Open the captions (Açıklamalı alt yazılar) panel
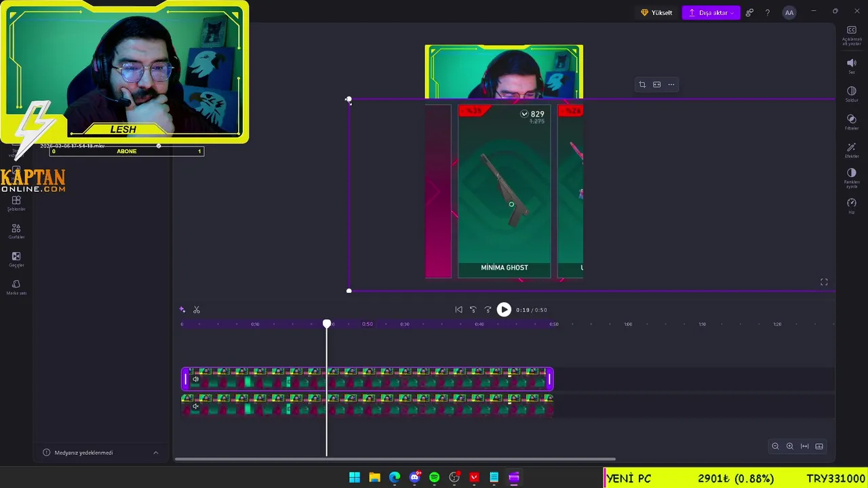 pyautogui.click(x=852, y=35)
